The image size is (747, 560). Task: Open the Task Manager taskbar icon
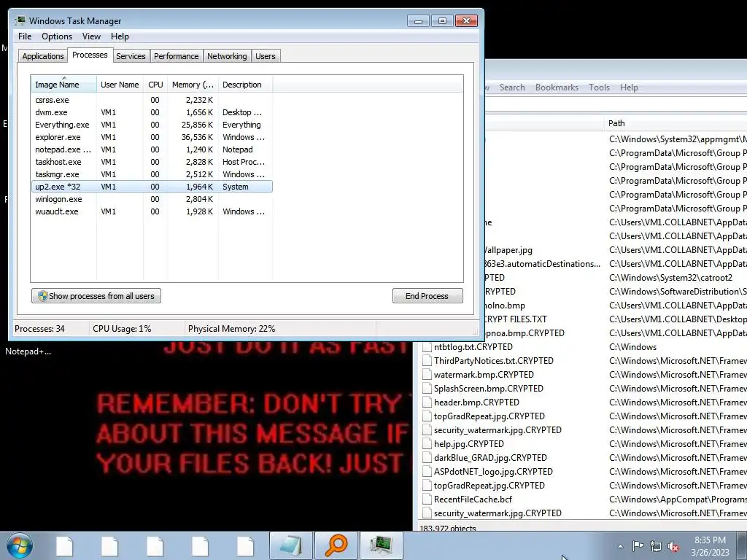pos(382,545)
